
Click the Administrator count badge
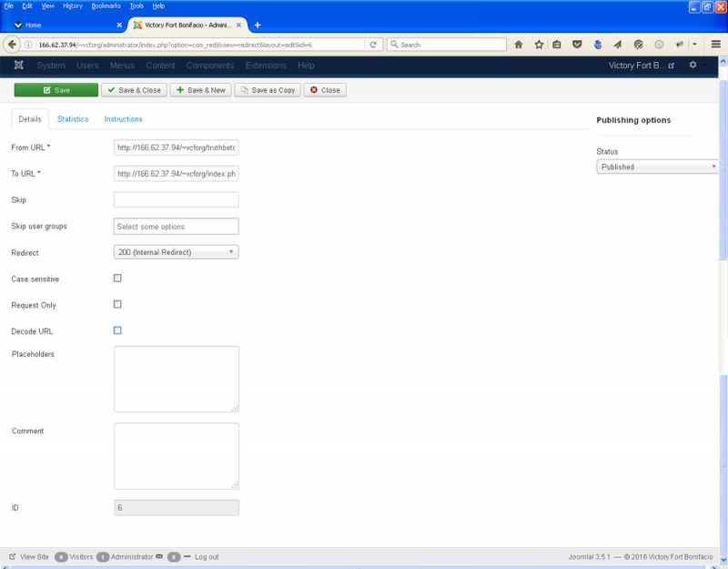(103, 556)
